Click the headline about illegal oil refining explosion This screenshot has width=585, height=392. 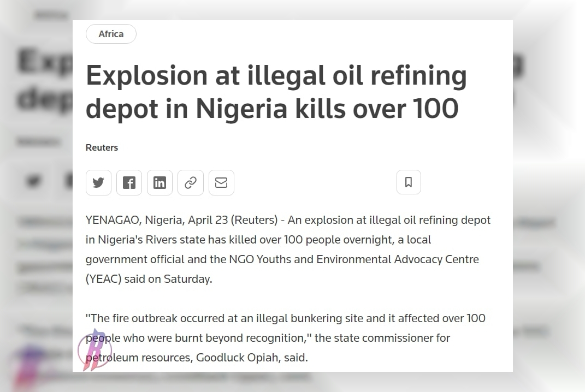coord(276,92)
